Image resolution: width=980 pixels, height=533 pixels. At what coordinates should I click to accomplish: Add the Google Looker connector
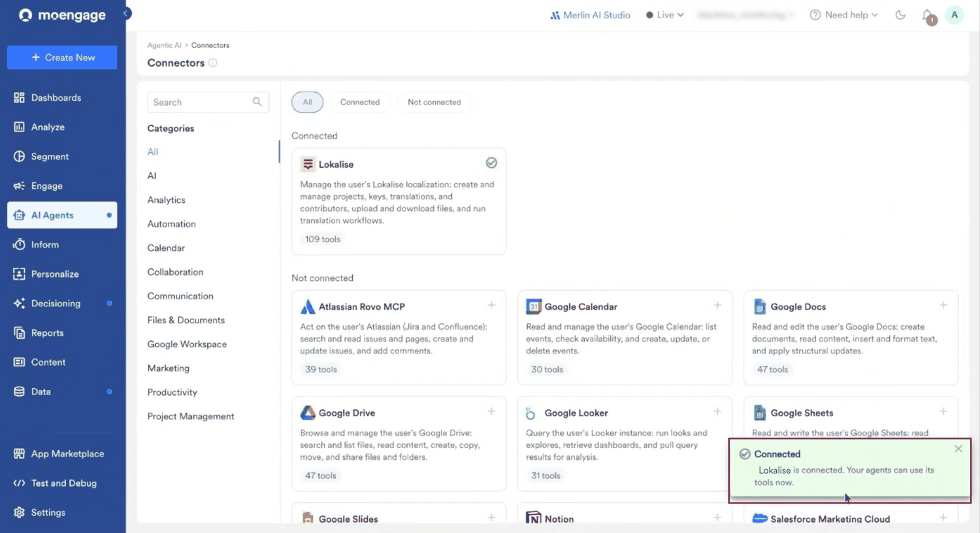point(717,412)
